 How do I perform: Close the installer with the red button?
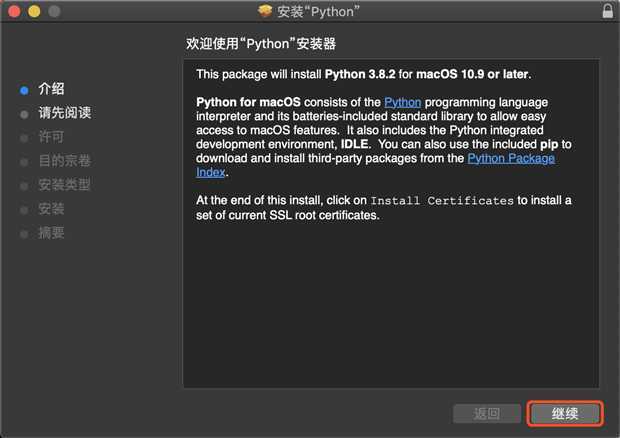(14, 11)
